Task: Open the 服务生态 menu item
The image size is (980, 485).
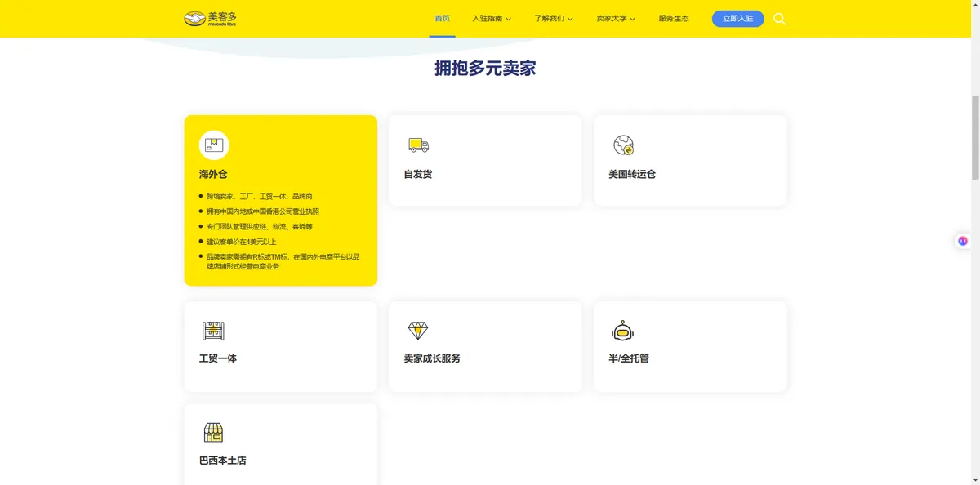Action: coord(674,19)
